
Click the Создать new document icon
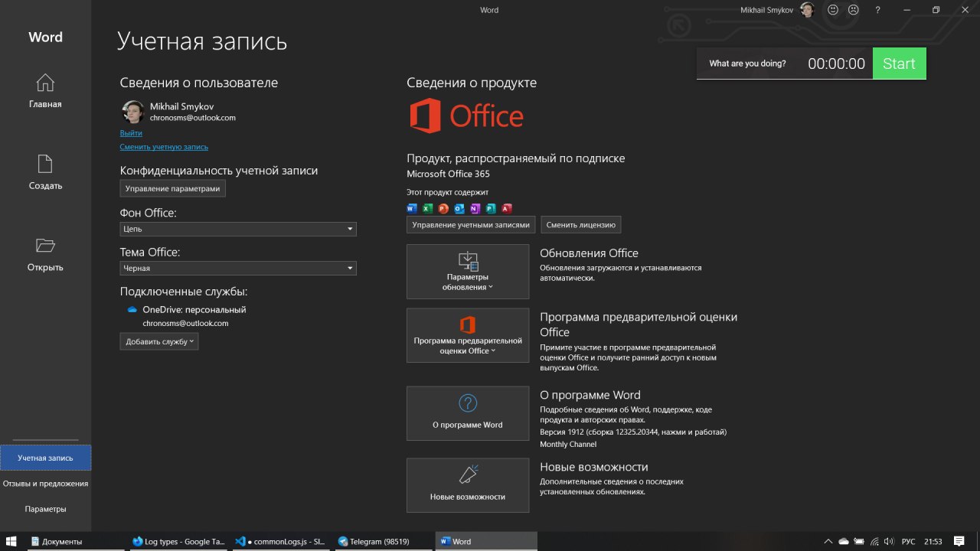pos(45,163)
